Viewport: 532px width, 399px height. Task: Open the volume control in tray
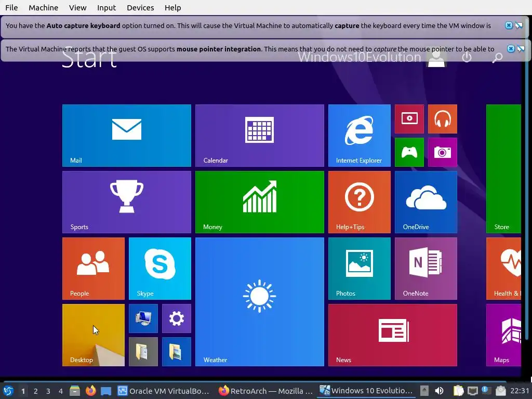tap(439, 391)
